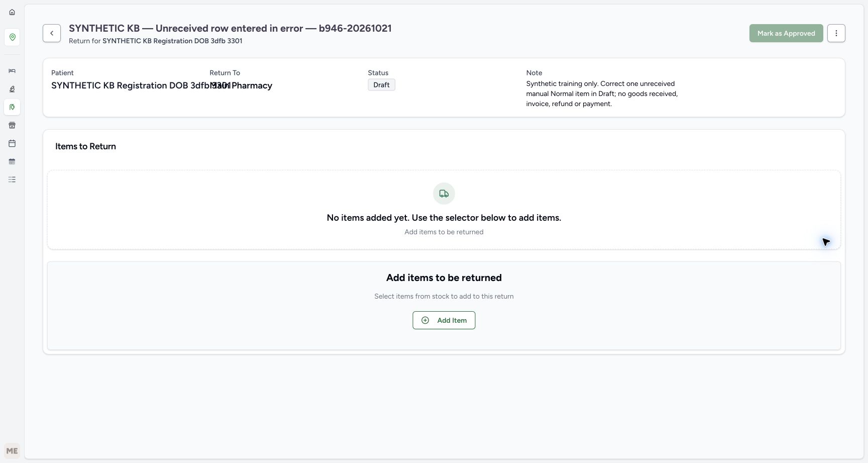
Task: Click the Return To label
Action: [x=225, y=73]
